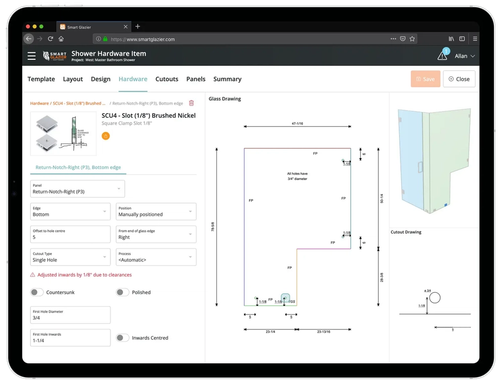This screenshot has height=380, width=500.
Task: Click the 'Cutout Drawing' heading
Action: (x=406, y=232)
